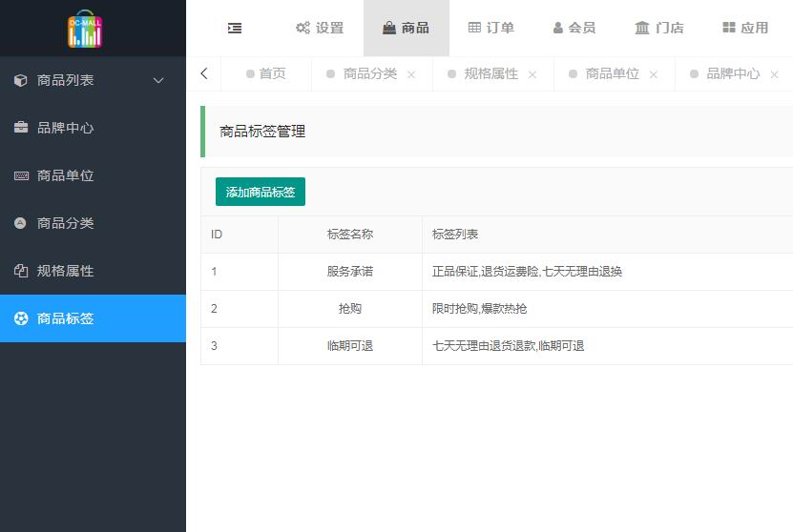The image size is (793, 532).
Task: Click the DC-MALL logo icon
Action: pos(85,29)
